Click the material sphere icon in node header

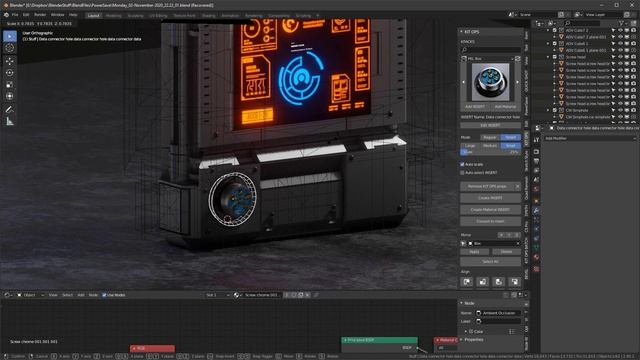236,295
